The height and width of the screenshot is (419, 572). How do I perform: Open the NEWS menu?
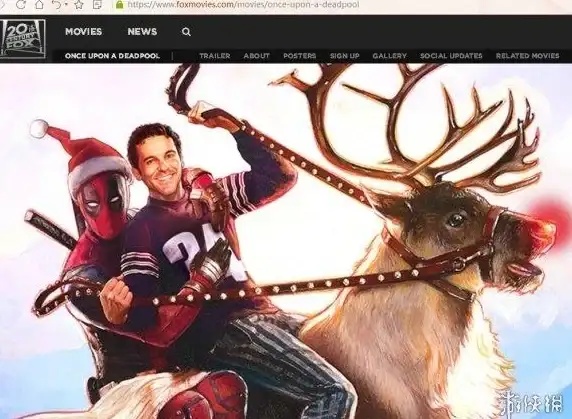coord(142,32)
